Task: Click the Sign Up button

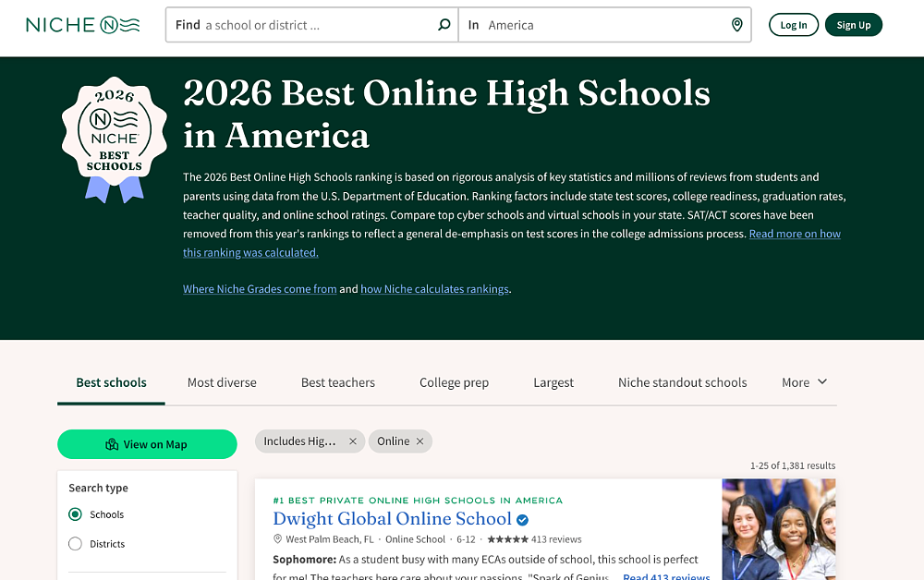Action: [853, 25]
